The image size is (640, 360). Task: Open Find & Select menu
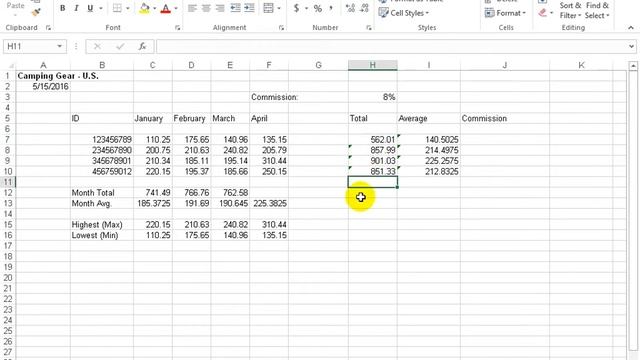point(597,10)
